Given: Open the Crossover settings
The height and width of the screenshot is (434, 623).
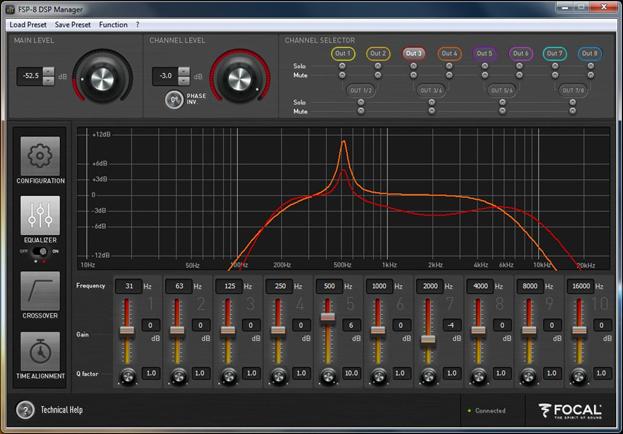Looking at the screenshot, I should pyautogui.click(x=40, y=291).
